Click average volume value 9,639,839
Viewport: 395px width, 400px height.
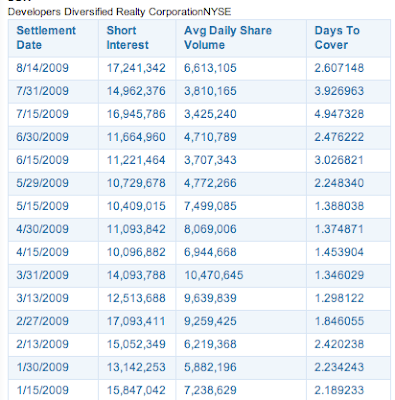tap(210, 298)
